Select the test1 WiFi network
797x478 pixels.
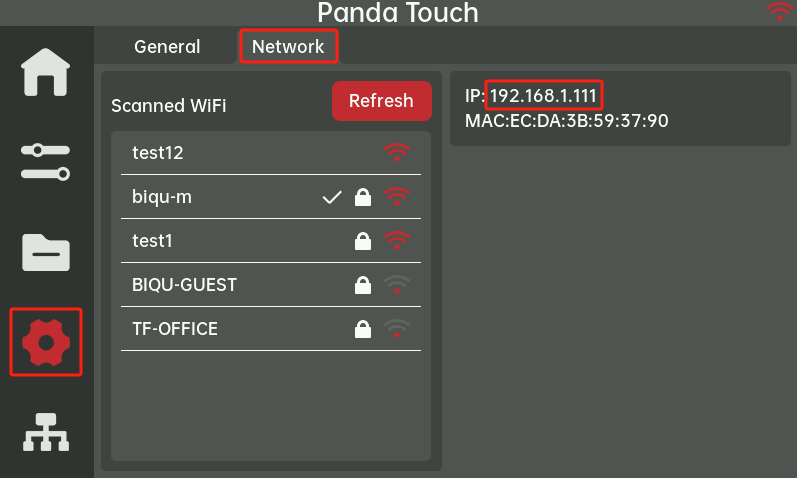154,241
